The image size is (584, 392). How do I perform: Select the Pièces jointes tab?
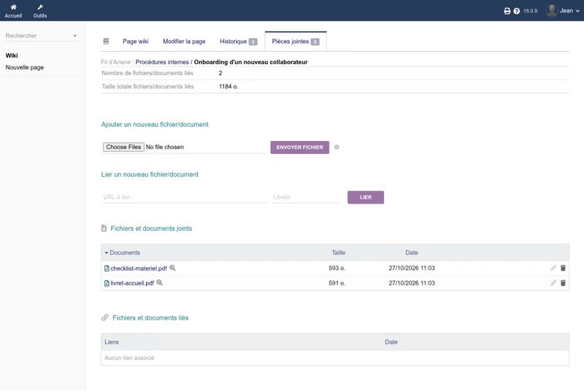click(x=296, y=42)
